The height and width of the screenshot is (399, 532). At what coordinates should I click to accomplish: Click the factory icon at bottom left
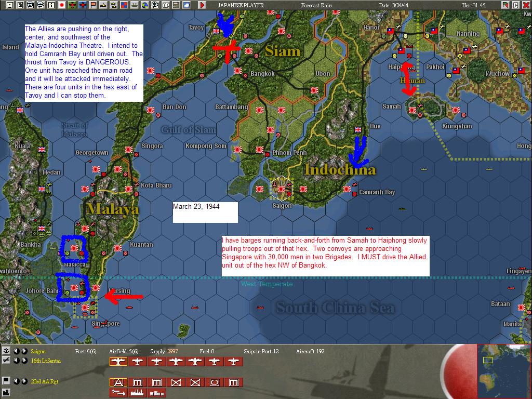click(6, 392)
